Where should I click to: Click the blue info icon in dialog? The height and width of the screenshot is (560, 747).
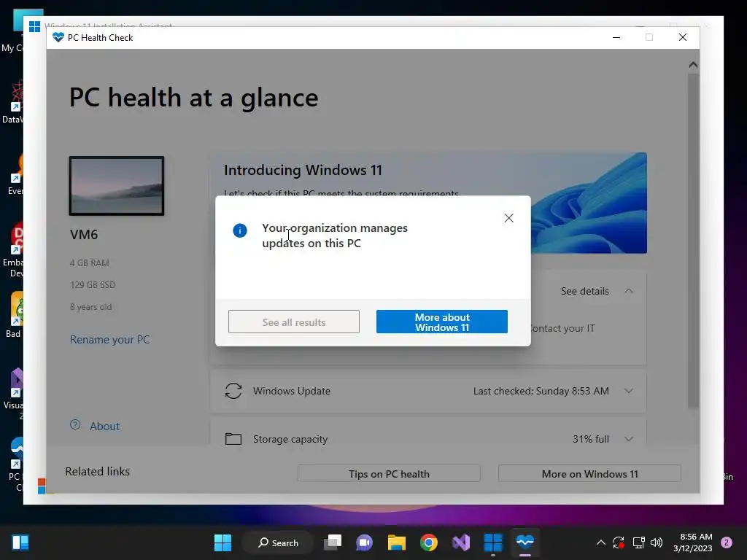(239, 231)
